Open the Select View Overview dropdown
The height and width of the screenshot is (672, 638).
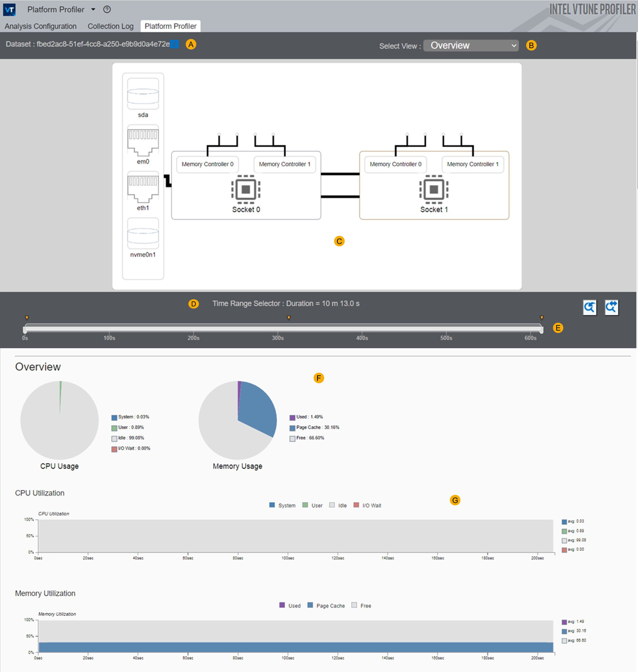point(471,46)
